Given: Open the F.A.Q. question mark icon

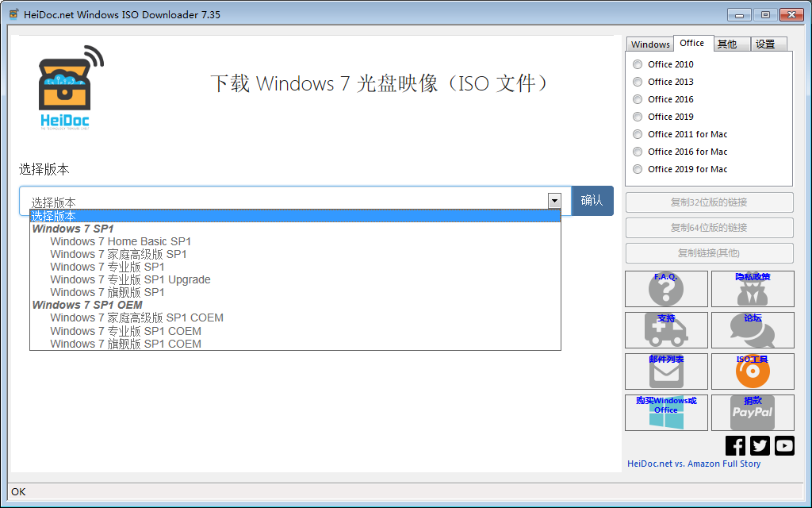Looking at the screenshot, I should (x=666, y=289).
